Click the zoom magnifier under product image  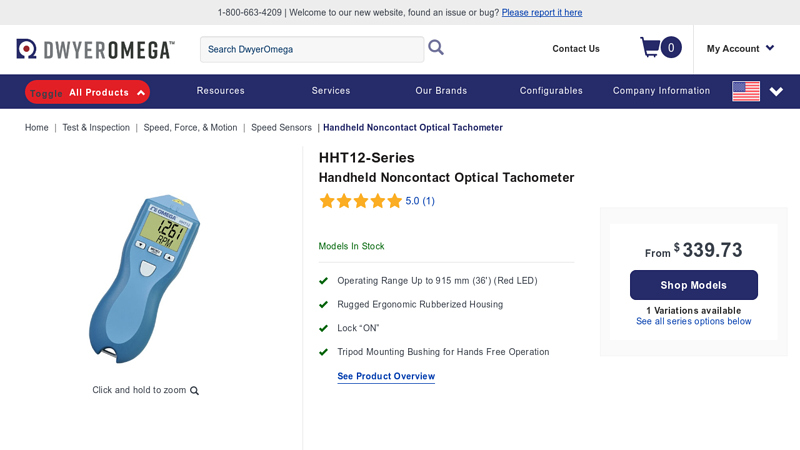[x=195, y=391]
